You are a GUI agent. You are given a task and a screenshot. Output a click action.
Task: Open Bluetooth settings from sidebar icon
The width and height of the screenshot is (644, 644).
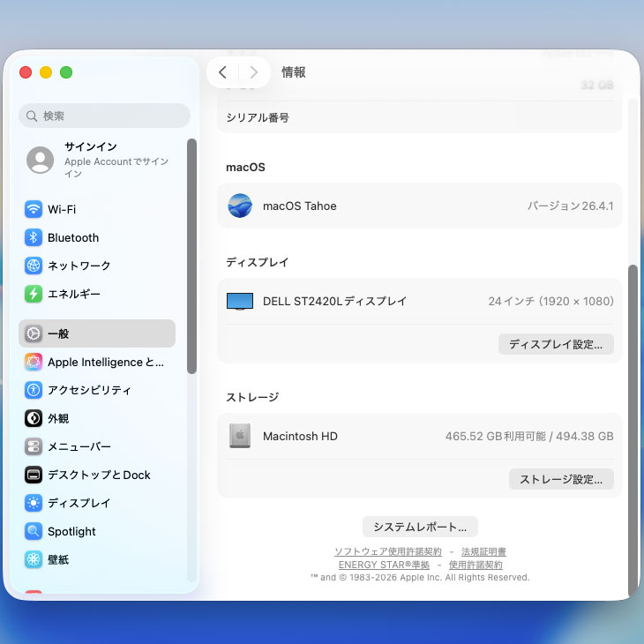34,237
